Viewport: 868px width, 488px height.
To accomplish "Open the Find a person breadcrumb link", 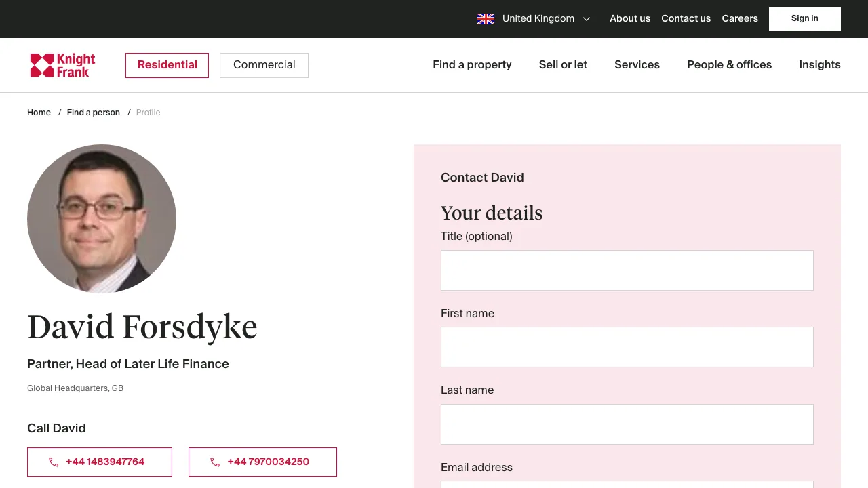I will [x=93, y=113].
